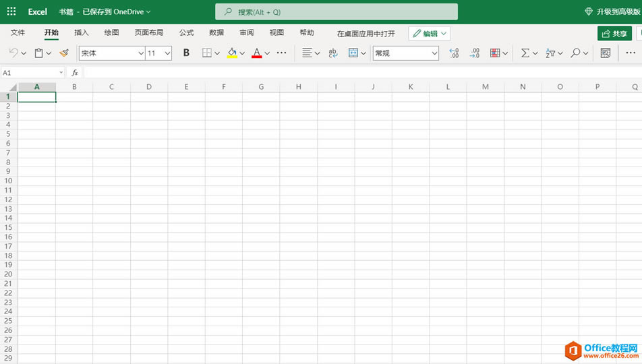Click the premium diamond icon
The height and width of the screenshot is (364, 642).
coord(588,11)
